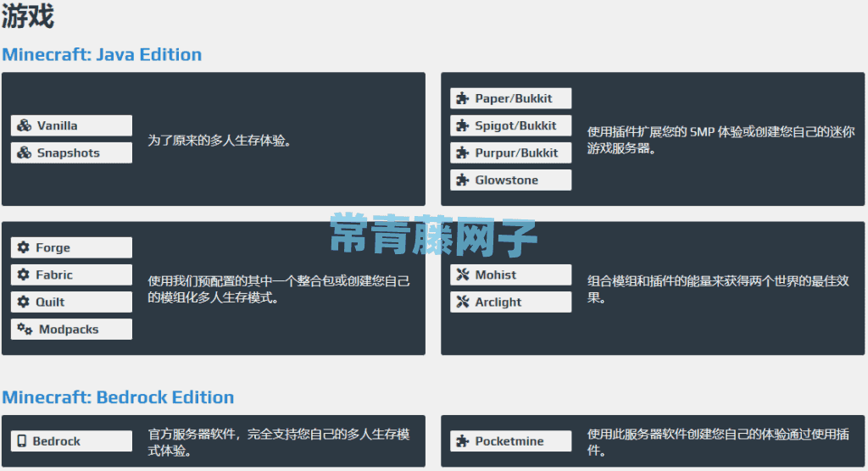
Task: Click the gear icon next to Forge
Action: [x=23, y=247]
